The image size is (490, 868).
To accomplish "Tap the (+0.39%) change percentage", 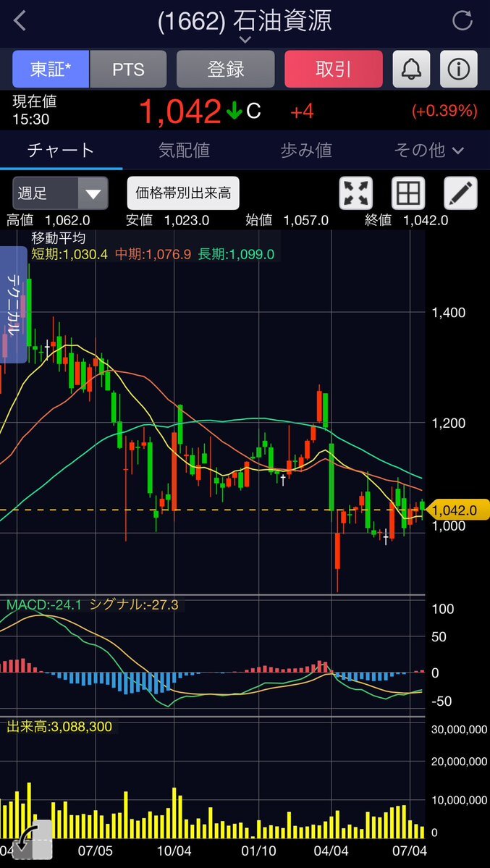I will pyautogui.click(x=444, y=111).
